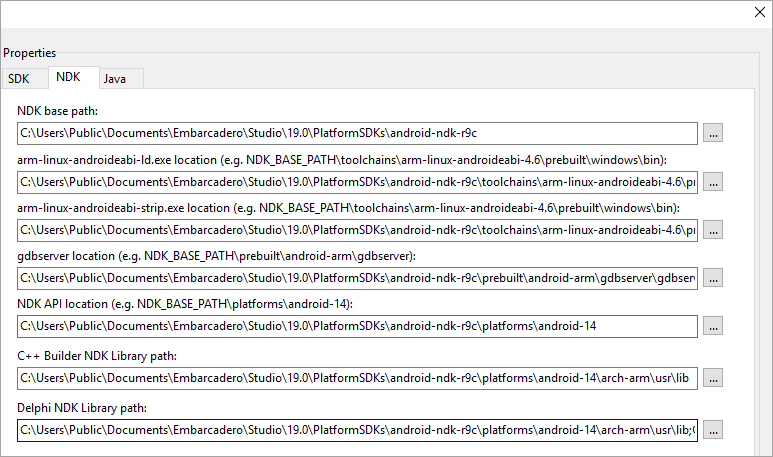This screenshot has height=457, width=773.
Task: Browse for C++ Builder NDK Library path
Action: tap(712, 378)
